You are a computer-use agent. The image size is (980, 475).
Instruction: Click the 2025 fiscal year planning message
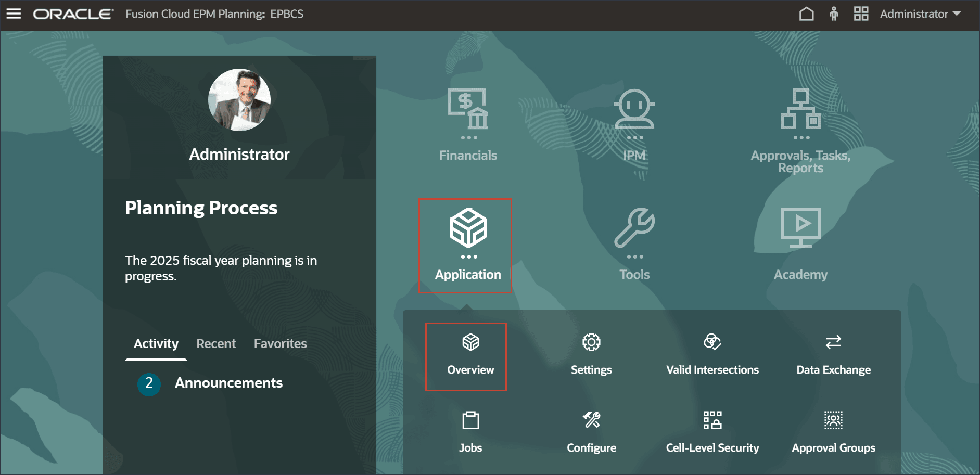[x=221, y=268]
